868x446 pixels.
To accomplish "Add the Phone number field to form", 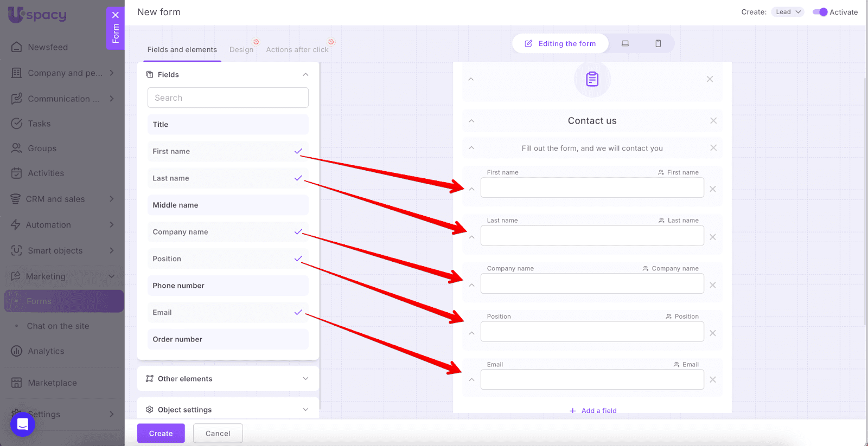I will pos(228,286).
